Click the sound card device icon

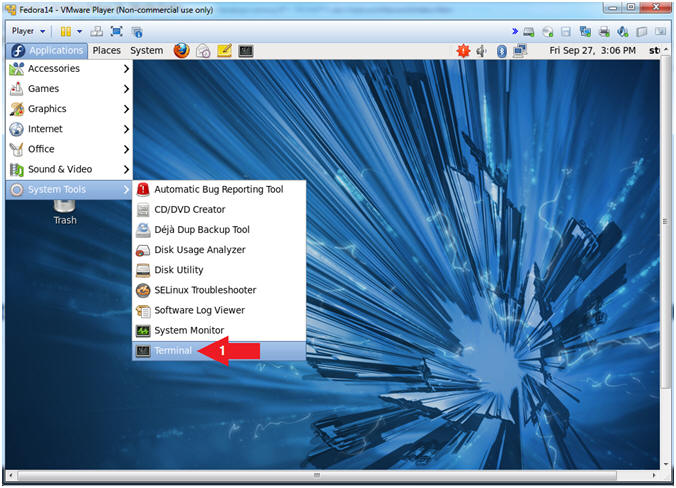pos(623,31)
